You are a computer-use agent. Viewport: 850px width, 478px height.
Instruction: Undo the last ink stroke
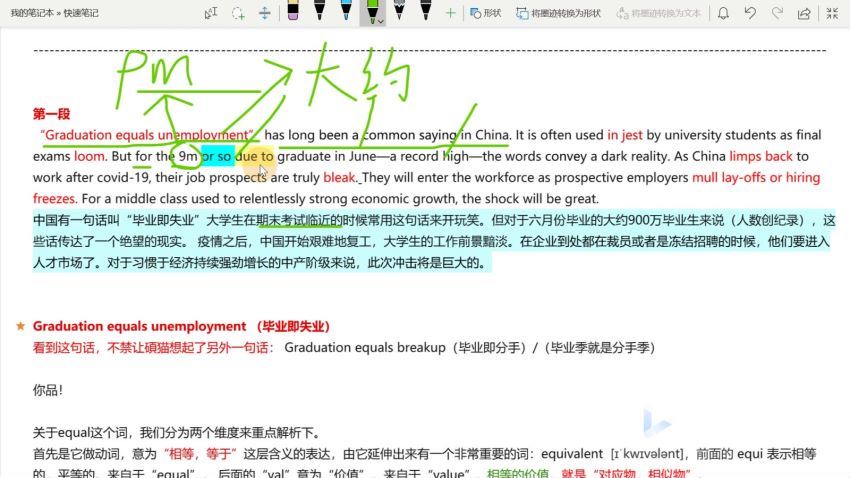(x=750, y=13)
